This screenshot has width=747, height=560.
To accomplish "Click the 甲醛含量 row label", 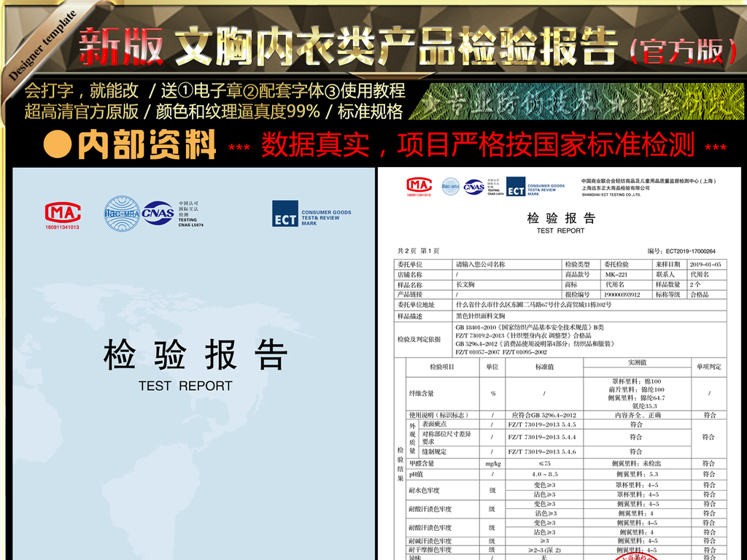I will [x=421, y=463].
